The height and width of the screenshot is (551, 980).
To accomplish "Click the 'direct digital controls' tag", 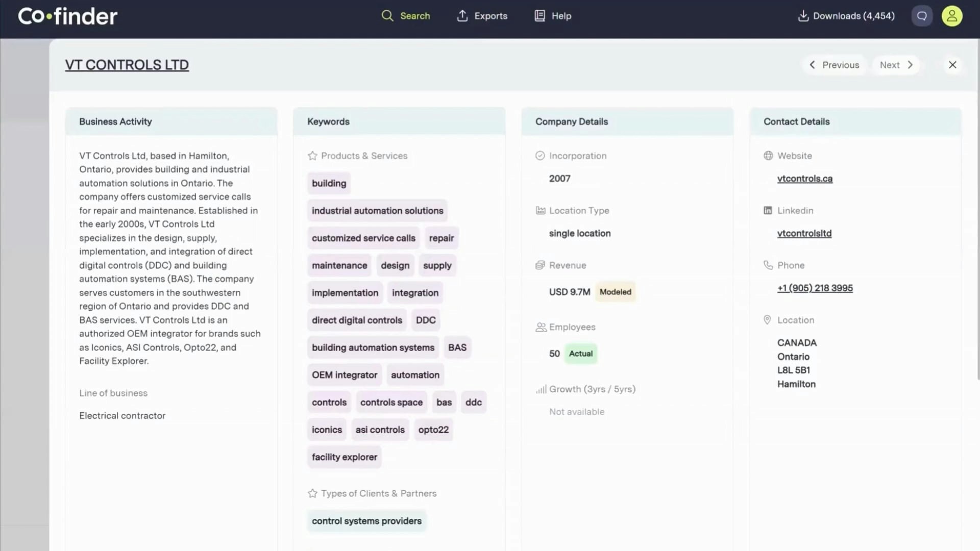I will click(357, 320).
